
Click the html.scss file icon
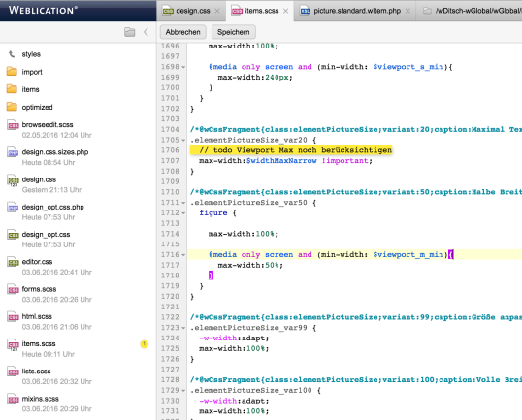(13, 317)
